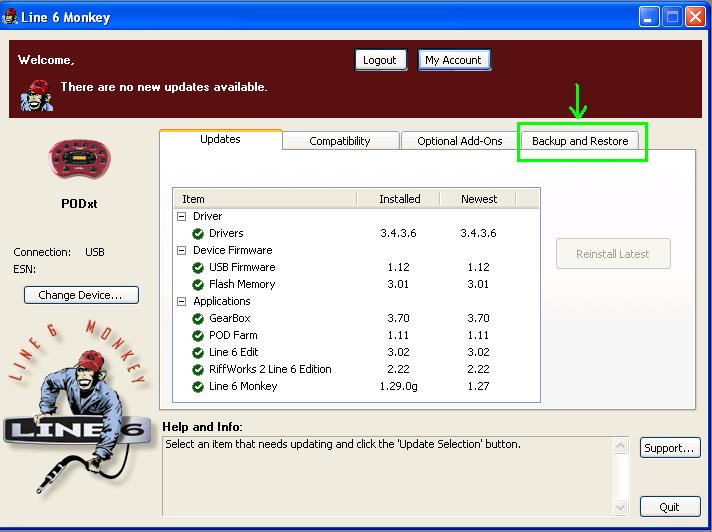Image resolution: width=712 pixels, height=532 pixels.
Task: Click the Device Firmware group label
Action: point(232,250)
